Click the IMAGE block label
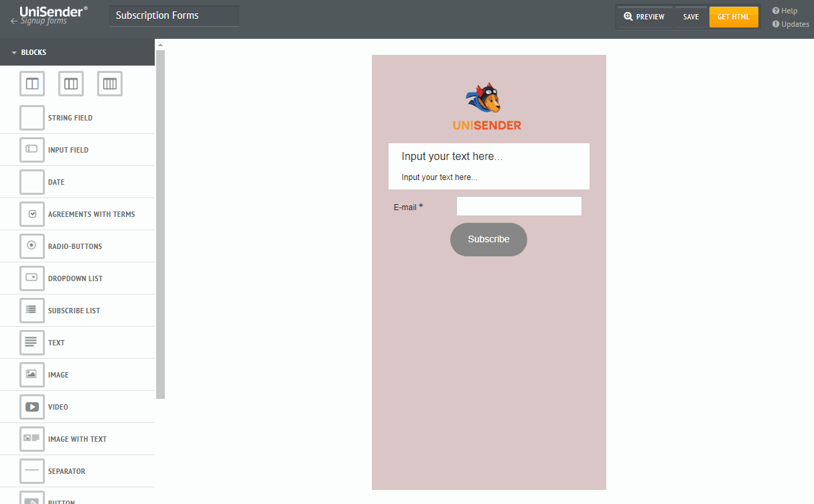Image resolution: width=814 pixels, height=504 pixels. pyautogui.click(x=58, y=375)
